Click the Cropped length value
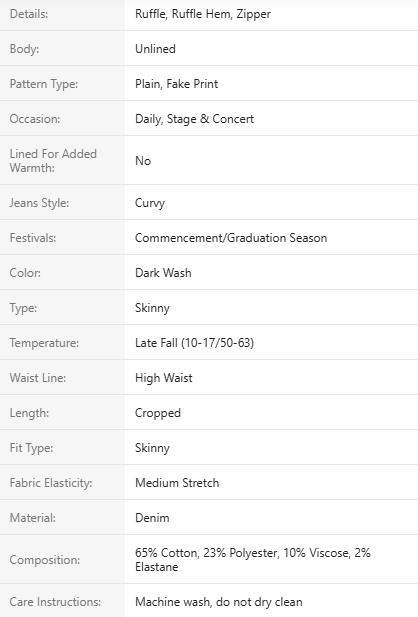This screenshot has width=418, height=617. [158, 413]
